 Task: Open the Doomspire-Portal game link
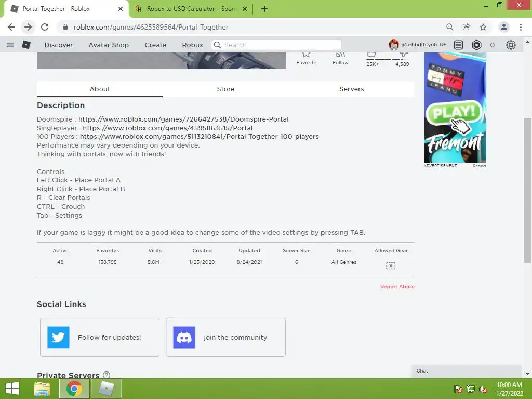coord(183,119)
